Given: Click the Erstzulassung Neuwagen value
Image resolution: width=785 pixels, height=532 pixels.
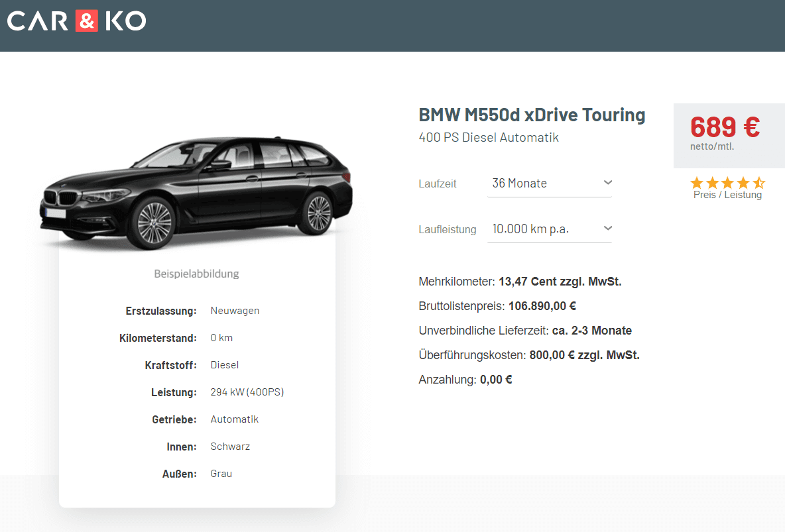Looking at the screenshot, I should [235, 311].
